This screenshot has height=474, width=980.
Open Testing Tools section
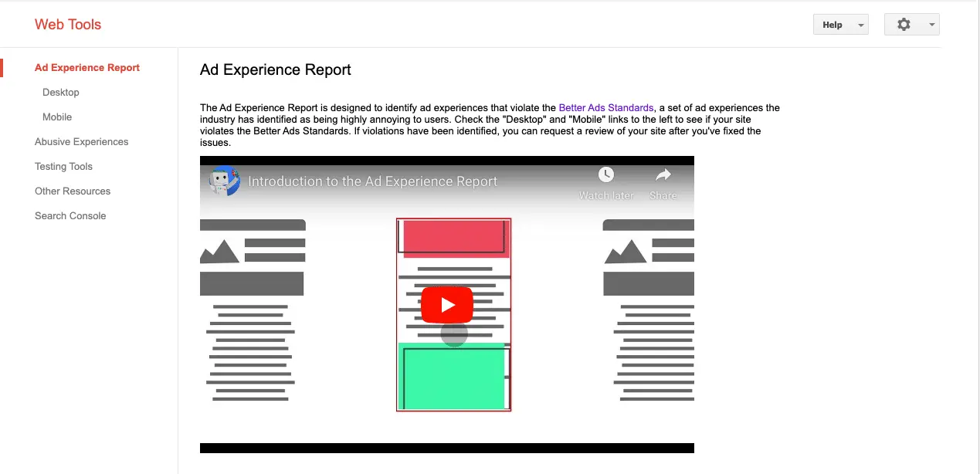[63, 167]
